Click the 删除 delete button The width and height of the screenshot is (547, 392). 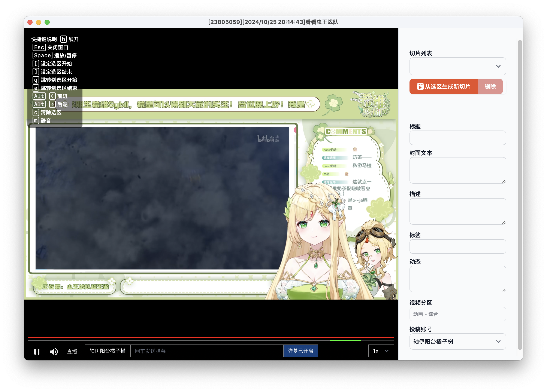click(490, 86)
